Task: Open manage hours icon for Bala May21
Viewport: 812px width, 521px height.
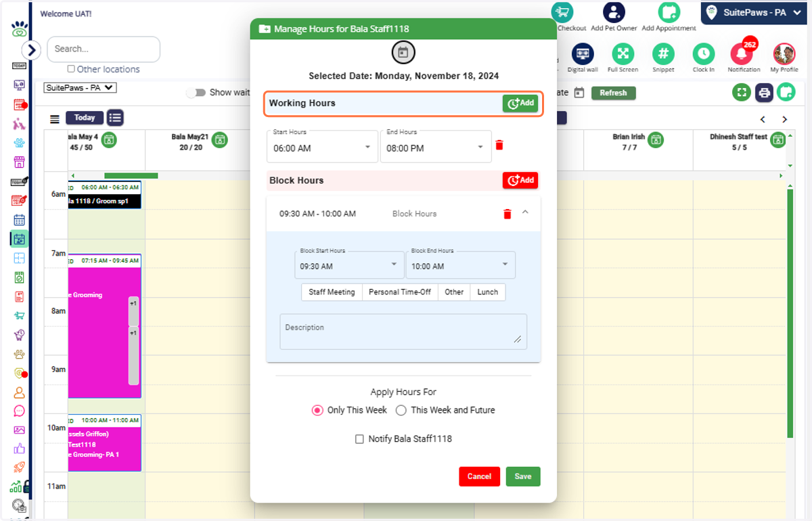Action: tap(219, 140)
